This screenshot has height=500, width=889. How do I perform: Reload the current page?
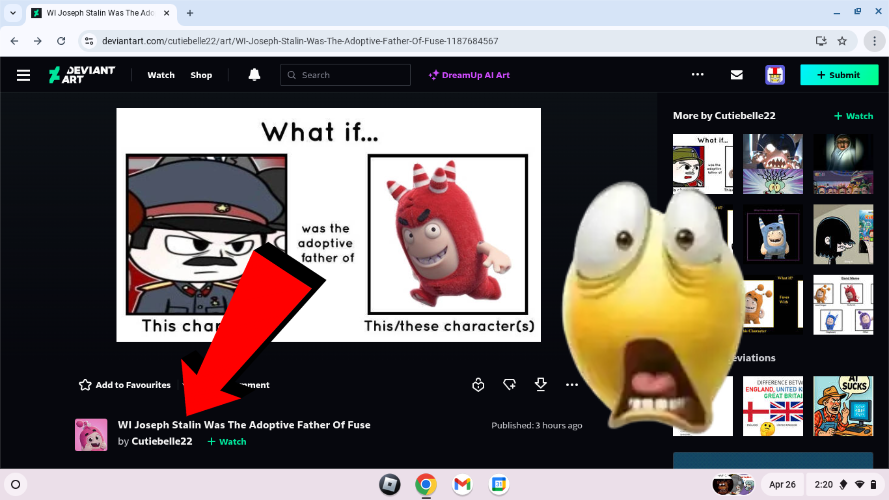click(61, 41)
